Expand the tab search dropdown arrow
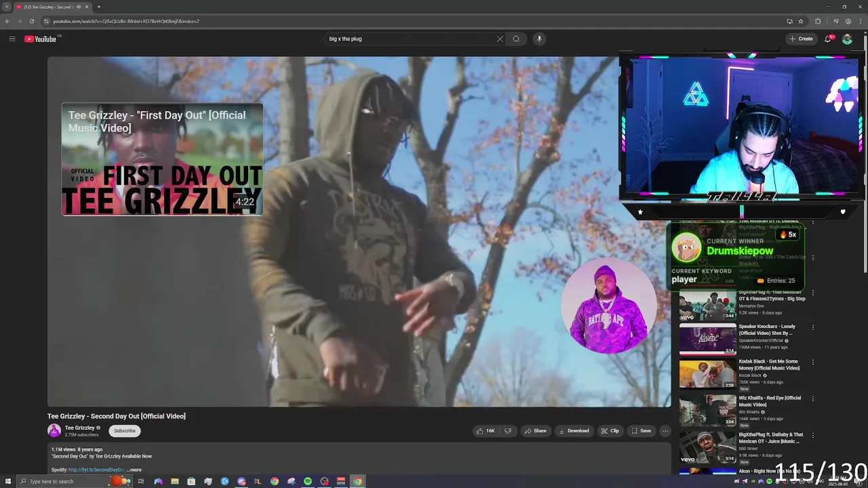This screenshot has width=868, height=488. (7, 7)
